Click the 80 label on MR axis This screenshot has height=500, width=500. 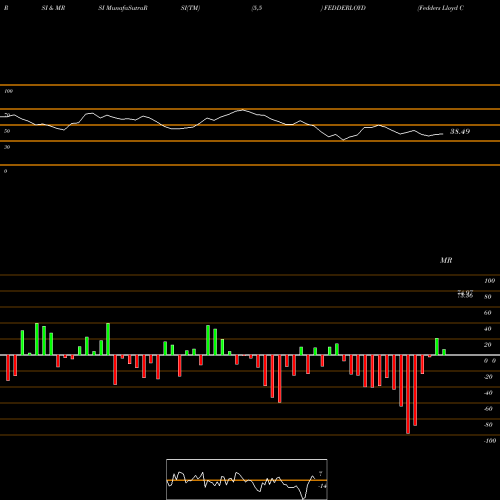tap(487, 297)
